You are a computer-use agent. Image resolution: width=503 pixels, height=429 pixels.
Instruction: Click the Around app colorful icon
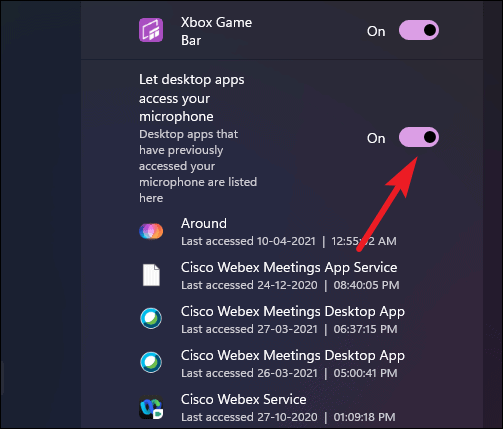coord(151,231)
